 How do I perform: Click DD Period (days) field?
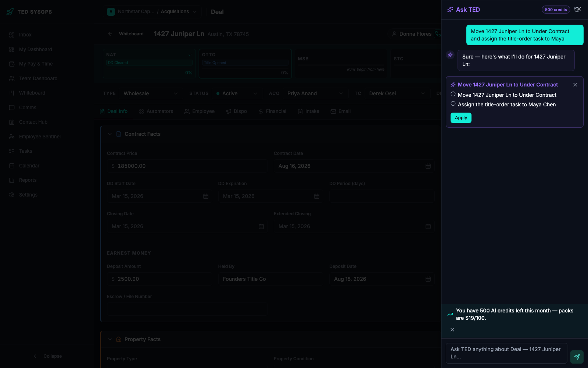381,196
